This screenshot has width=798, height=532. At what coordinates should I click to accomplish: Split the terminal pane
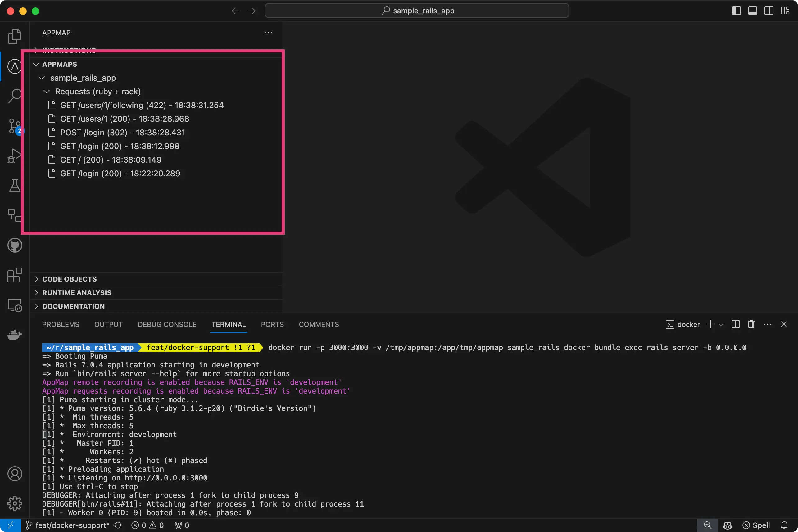point(735,324)
